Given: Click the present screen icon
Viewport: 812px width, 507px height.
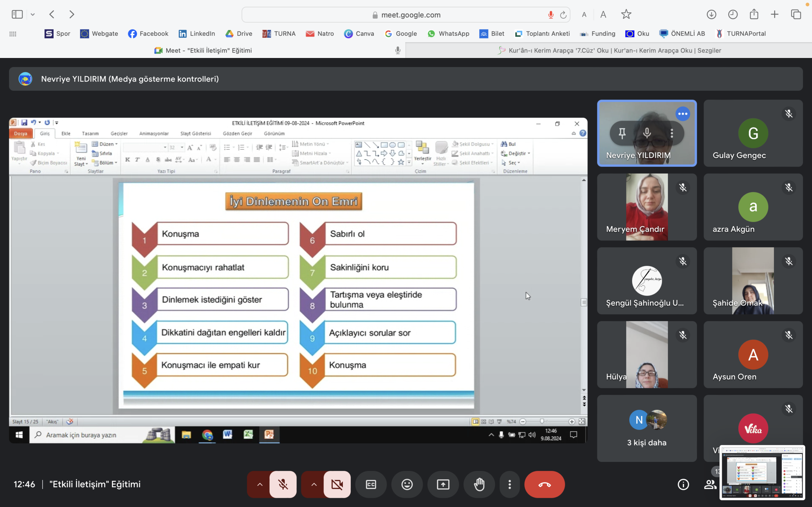Looking at the screenshot, I should point(443,484).
